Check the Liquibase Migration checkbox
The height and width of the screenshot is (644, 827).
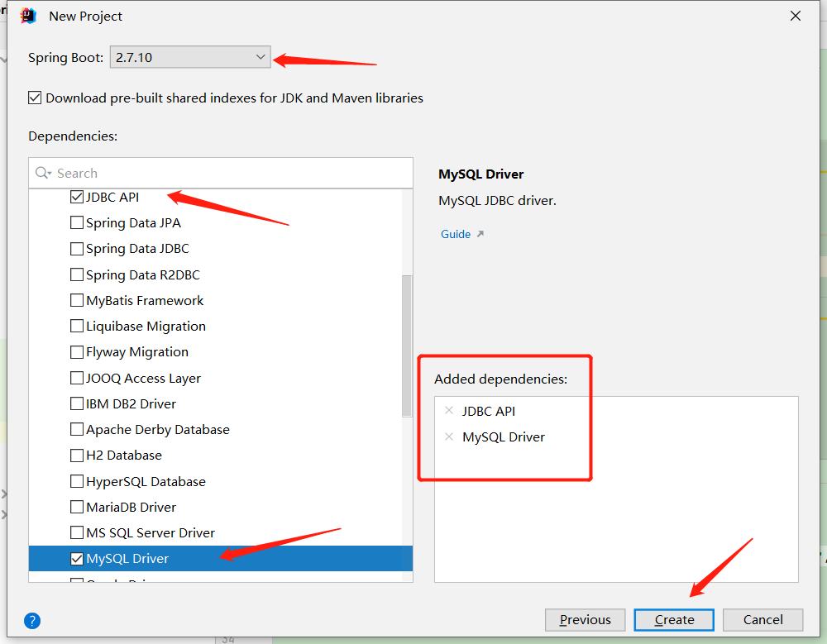click(x=77, y=326)
